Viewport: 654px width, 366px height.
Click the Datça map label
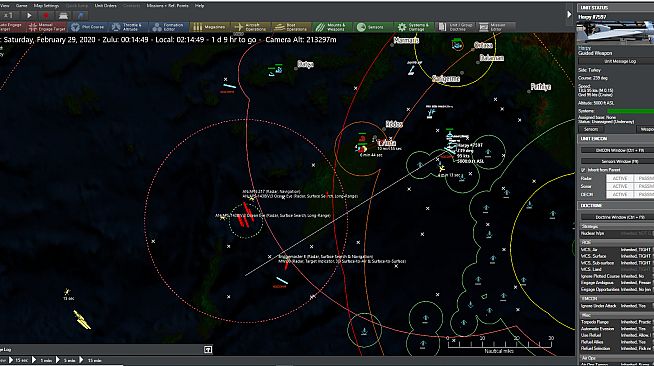click(305, 64)
